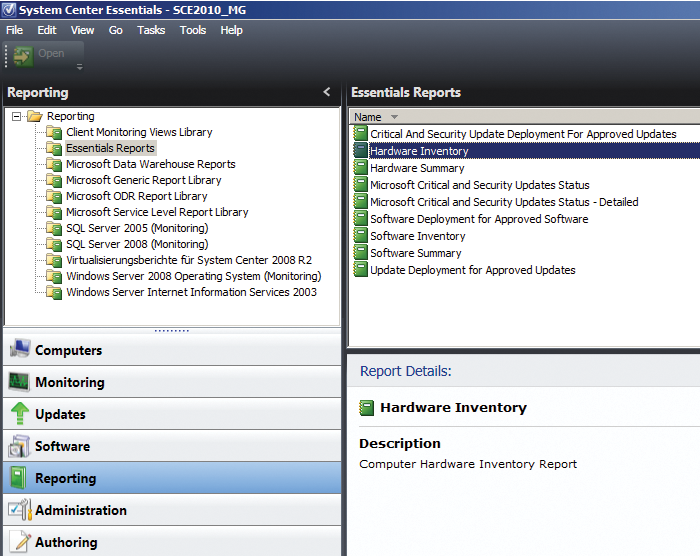
Task: Click the Authoring pencil icon
Action: [x=20, y=542]
